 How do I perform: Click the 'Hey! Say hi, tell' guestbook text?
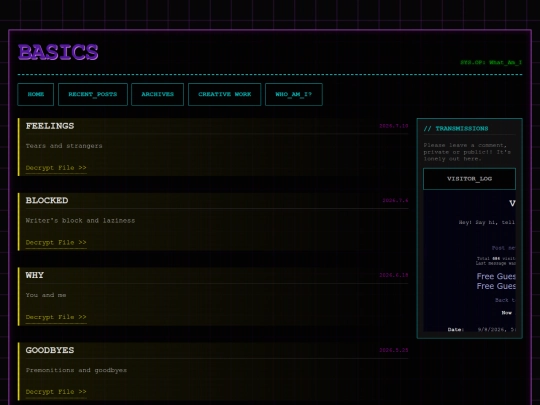[487, 222]
